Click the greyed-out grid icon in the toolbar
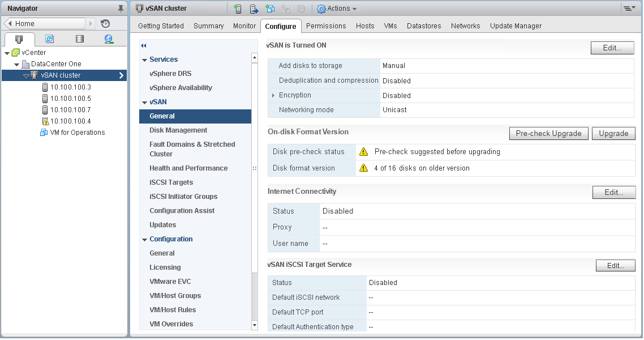644x340 pixels. pos(285,8)
